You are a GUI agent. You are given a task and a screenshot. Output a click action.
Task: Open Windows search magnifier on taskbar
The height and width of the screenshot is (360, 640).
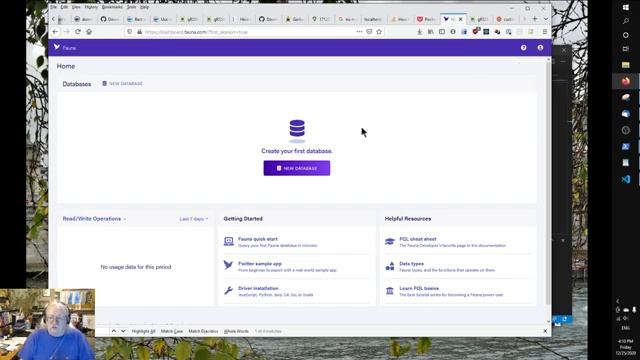coord(626,21)
